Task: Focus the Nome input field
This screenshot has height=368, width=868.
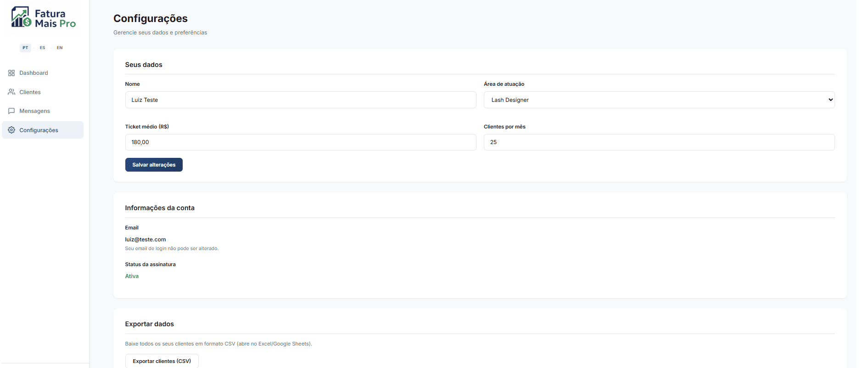Action: tap(300, 100)
